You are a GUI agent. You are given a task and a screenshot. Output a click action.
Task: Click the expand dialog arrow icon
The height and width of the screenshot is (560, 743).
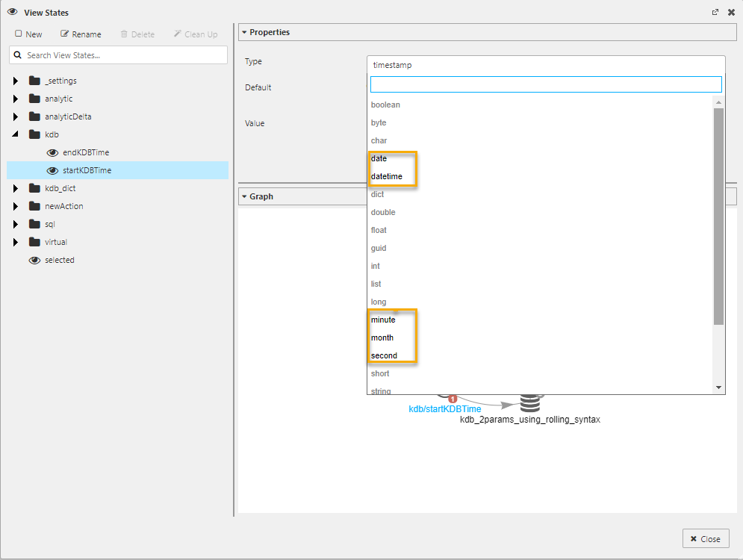pyautogui.click(x=715, y=12)
